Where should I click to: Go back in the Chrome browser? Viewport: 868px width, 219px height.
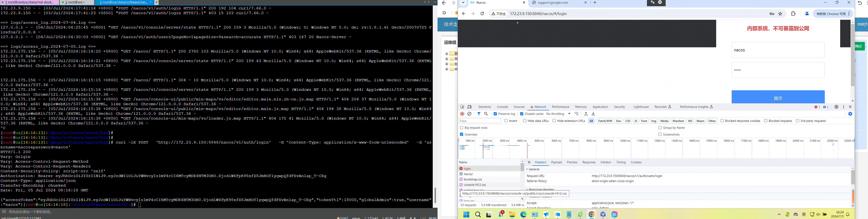tap(464, 14)
